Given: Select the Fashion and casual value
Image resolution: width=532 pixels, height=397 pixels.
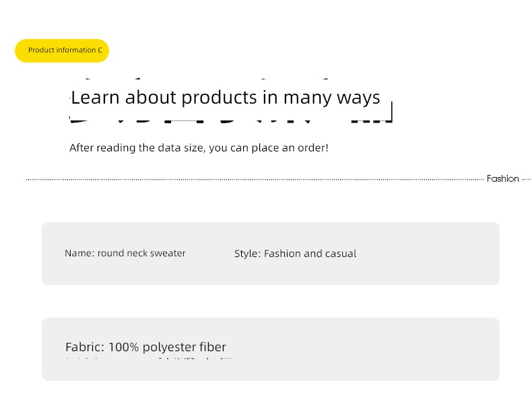Looking at the screenshot, I should pyautogui.click(x=310, y=254).
